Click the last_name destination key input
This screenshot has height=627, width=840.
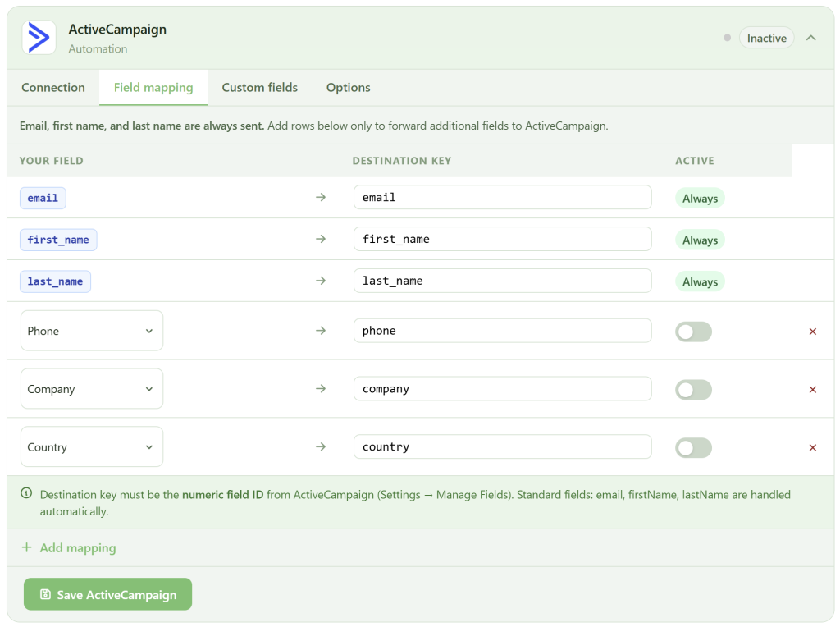(x=503, y=281)
